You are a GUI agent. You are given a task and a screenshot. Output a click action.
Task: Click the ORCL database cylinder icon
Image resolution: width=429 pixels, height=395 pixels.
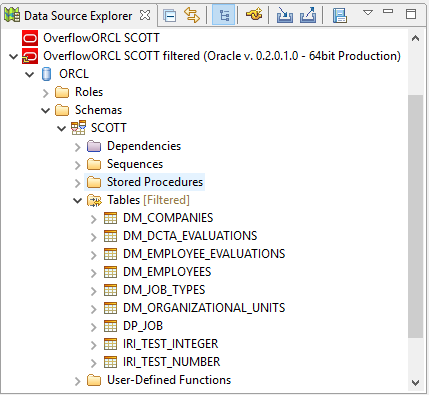(x=46, y=74)
